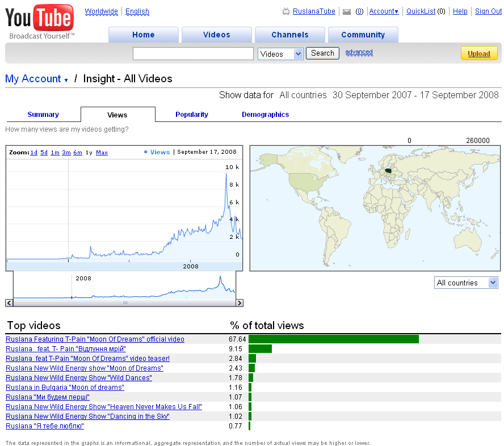Viewport: 504px width, 446px height.
Task: Go to the Home tab
Action: pos(144,35)
